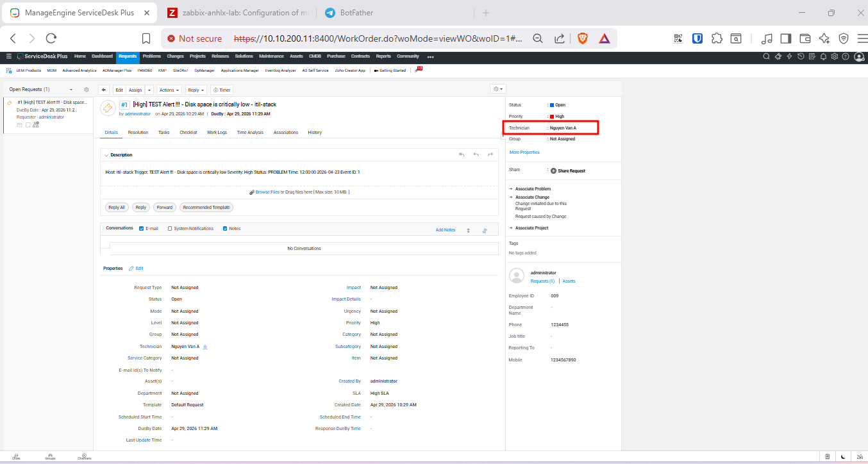This screenshot has width=868, height=464.
Task: Click the red High priority color indicator
Action: tap(551, 117)
